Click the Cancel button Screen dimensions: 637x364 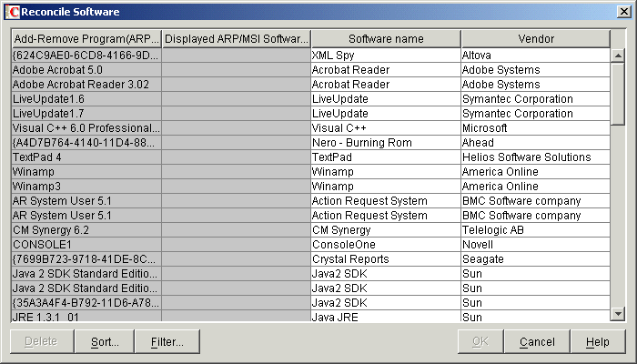537,341
